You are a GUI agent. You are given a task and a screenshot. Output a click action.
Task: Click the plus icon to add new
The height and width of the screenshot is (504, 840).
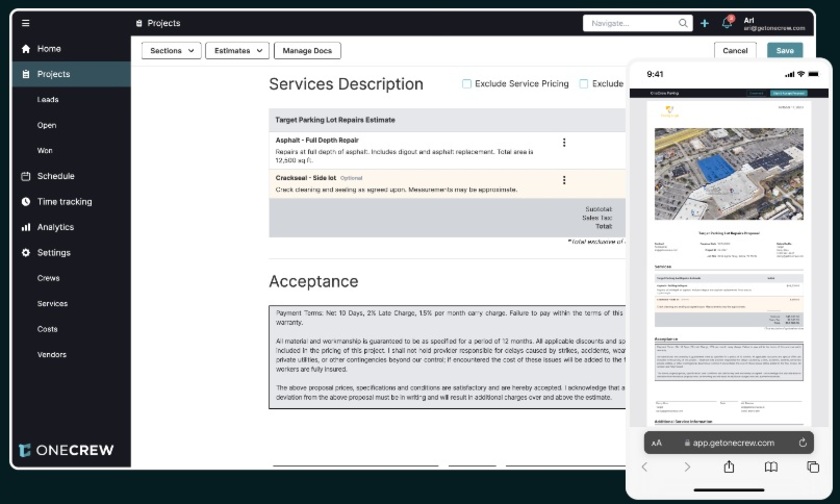pos(705,23)
